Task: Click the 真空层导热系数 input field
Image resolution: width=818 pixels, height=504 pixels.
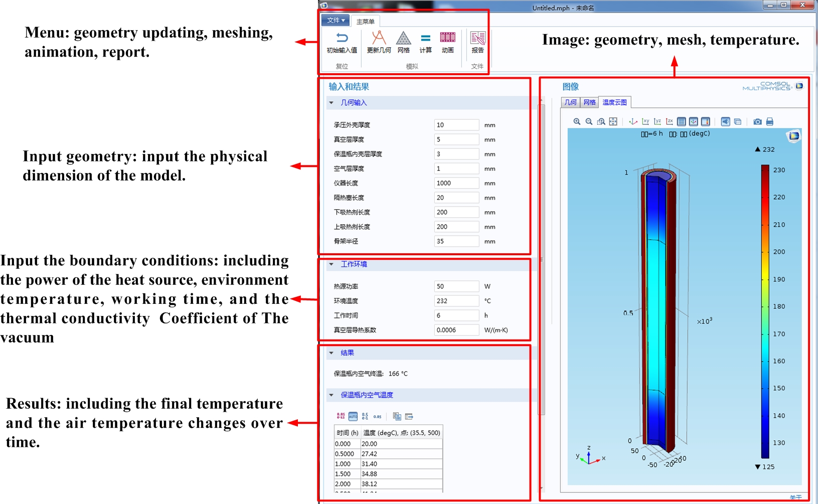Action: [x=456, y=330]
